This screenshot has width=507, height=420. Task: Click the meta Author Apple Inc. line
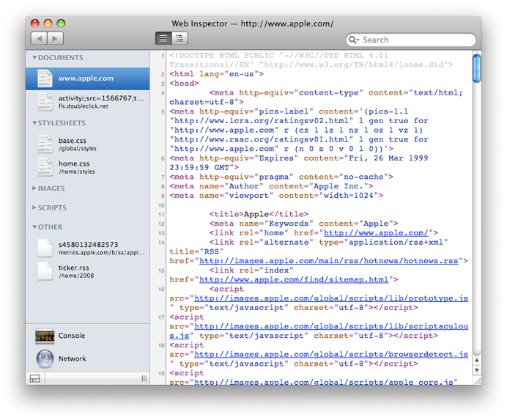[x=271, y=186]
